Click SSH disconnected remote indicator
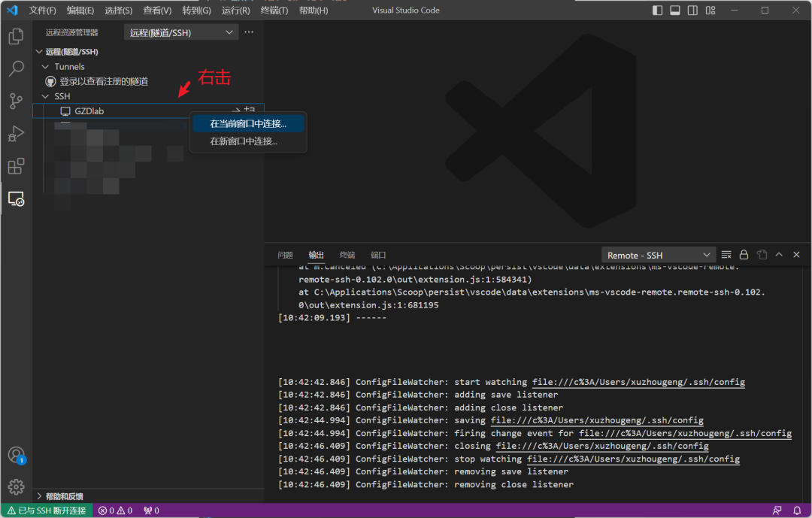The height and width of the screenshot is (518, 812). 47,510
